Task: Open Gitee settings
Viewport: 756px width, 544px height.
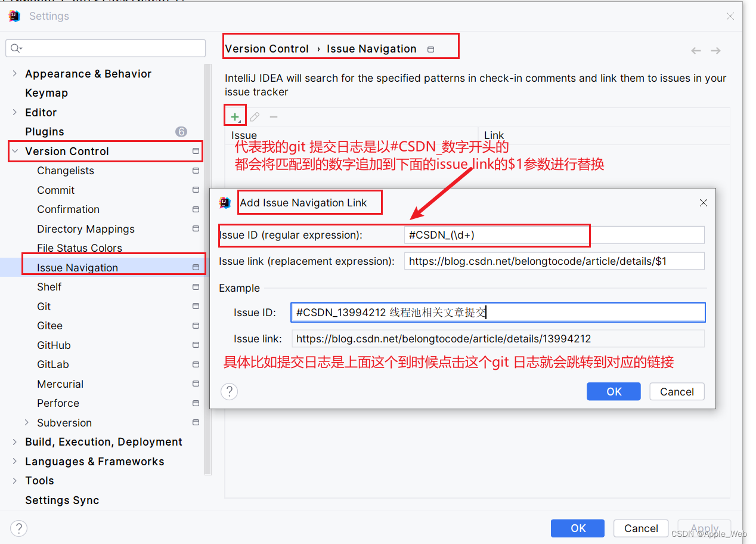Action: click(50, 326)
